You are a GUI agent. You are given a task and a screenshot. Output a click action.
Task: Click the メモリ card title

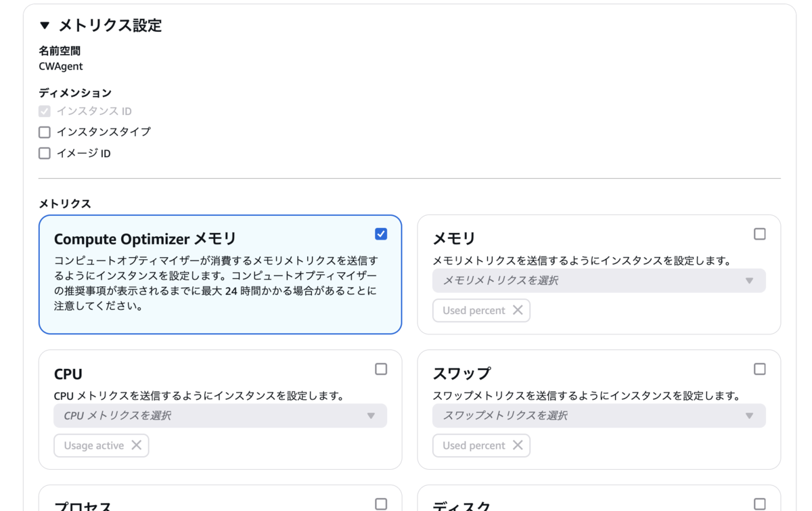coord(454,239)
